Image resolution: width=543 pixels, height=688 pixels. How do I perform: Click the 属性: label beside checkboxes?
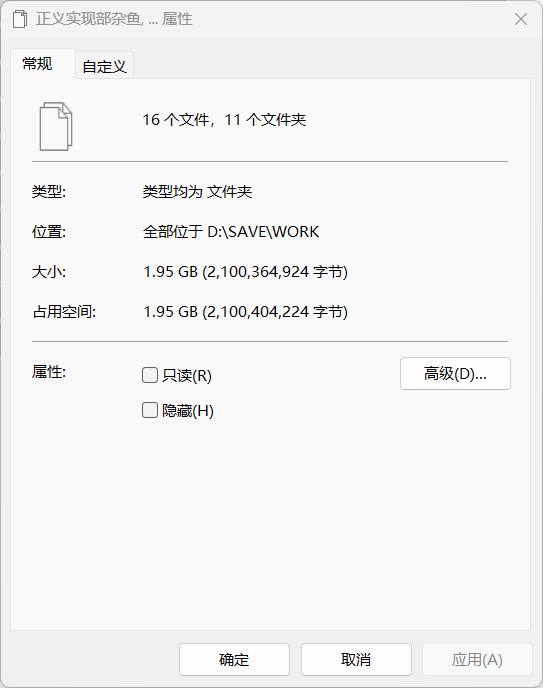pos(49,372)
